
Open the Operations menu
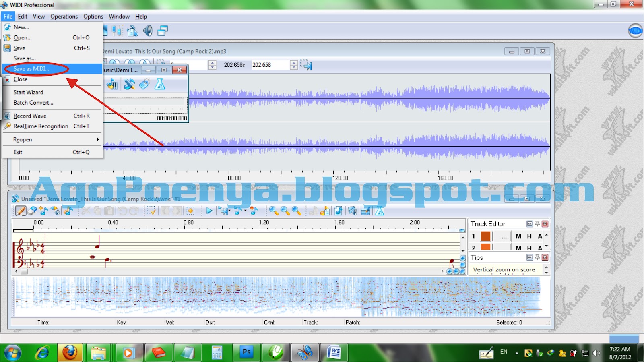(64, 17)
